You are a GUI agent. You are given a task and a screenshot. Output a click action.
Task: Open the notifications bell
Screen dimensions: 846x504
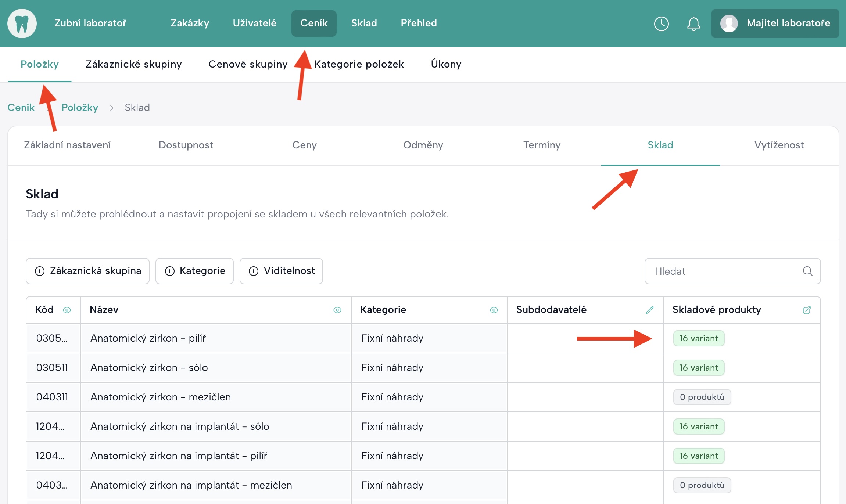[x=693, y=24]
